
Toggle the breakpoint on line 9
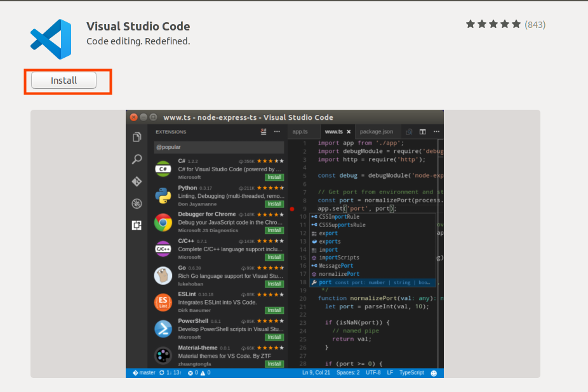(292, 209)
